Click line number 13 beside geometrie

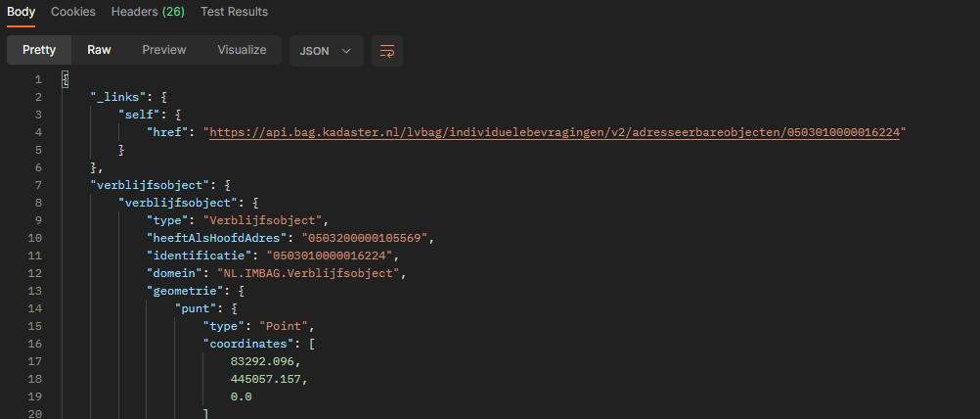pos(37,290)
